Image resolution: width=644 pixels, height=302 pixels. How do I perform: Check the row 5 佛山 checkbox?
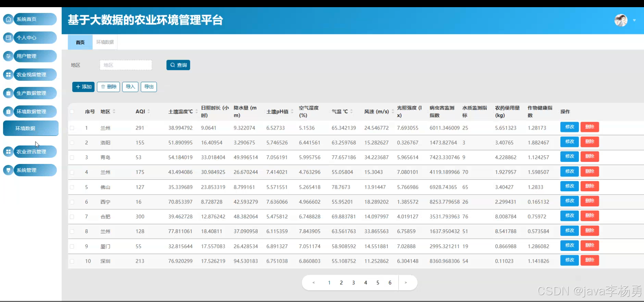pos(72,187)
